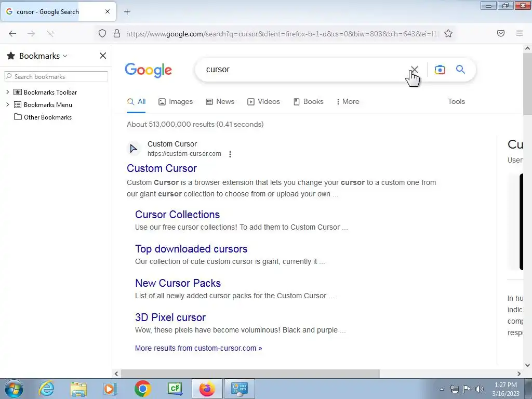532x399 pixels.
Task: Click the horizontal scrollbar thumb
Action: pos(250,374)
